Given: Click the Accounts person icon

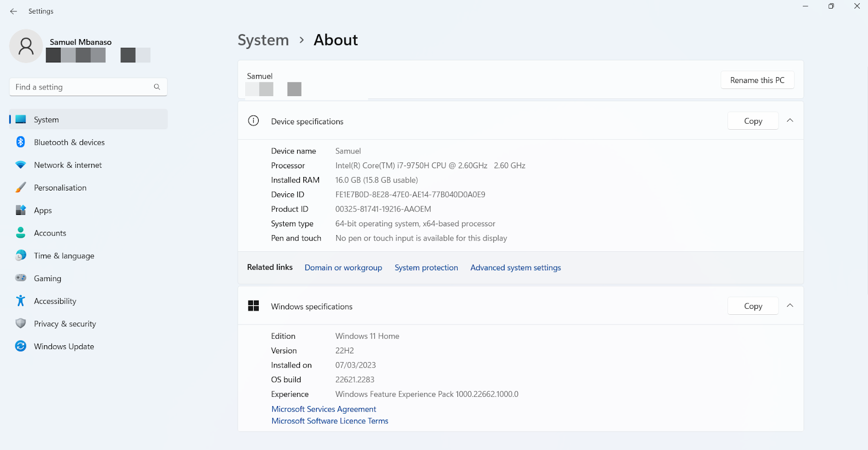Looking at the screenshot, I should click(21, 233).
